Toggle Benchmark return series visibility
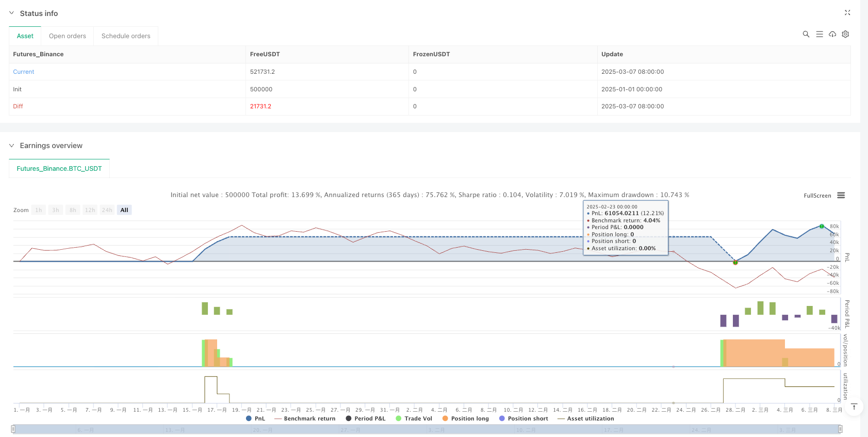This screenshot has width=868, height=437. 305,418
